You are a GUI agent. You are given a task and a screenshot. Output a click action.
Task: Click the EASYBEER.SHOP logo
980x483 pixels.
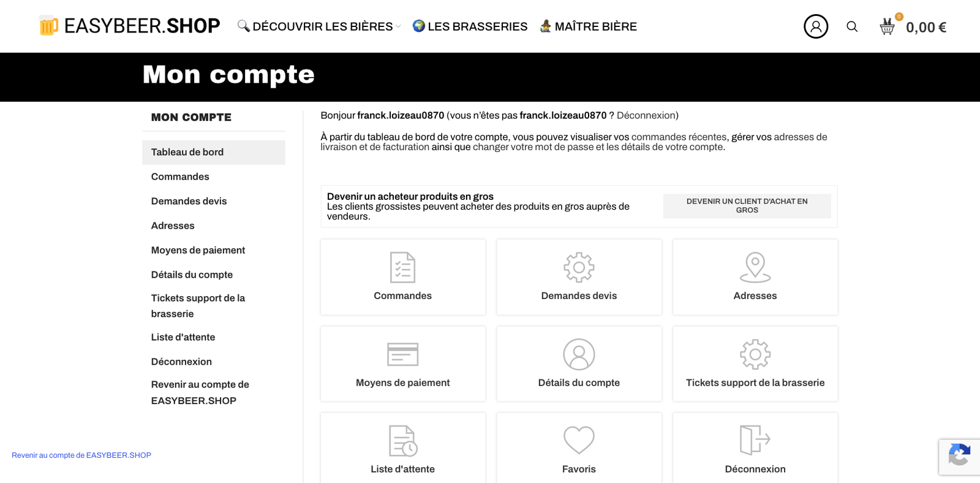click(x=130, y=26)
